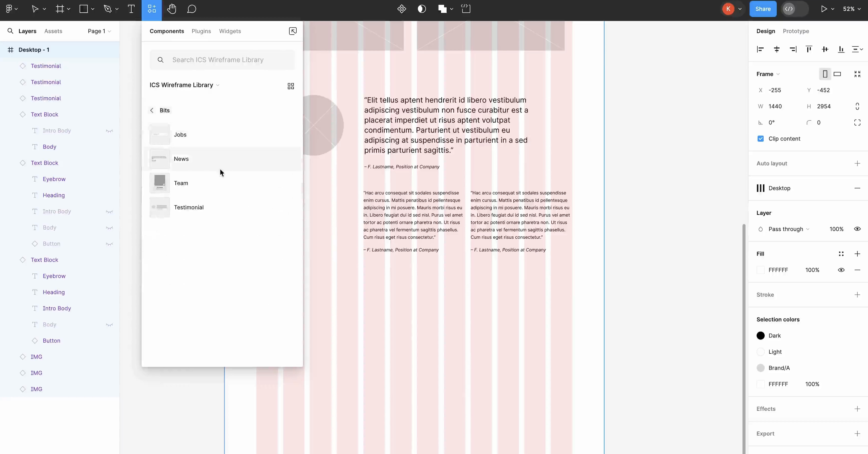Select the Text tool in toolbar
Viewport: 868px width, 454px height.
[x=131, y=9]
